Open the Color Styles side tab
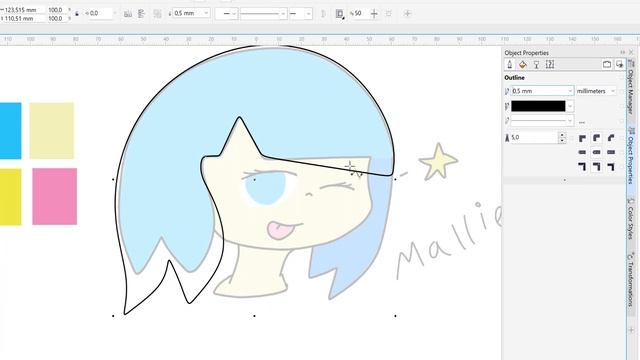The width and height of the screenshot is (640, 360). point(631,218)
